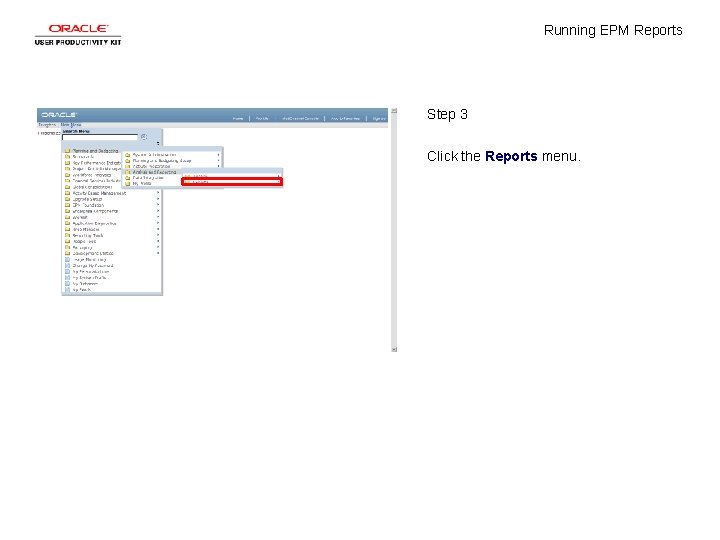Viewport: 720px width, 540px height.
Task: Open the MultiChannel Console link
Action: [x=300, y=118]
